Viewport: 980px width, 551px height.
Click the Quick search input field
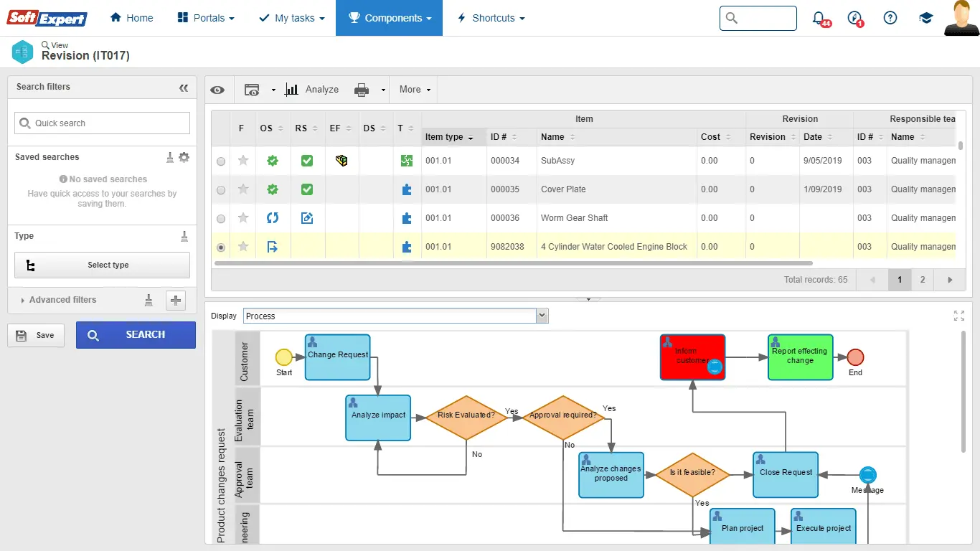coord(103,123)
